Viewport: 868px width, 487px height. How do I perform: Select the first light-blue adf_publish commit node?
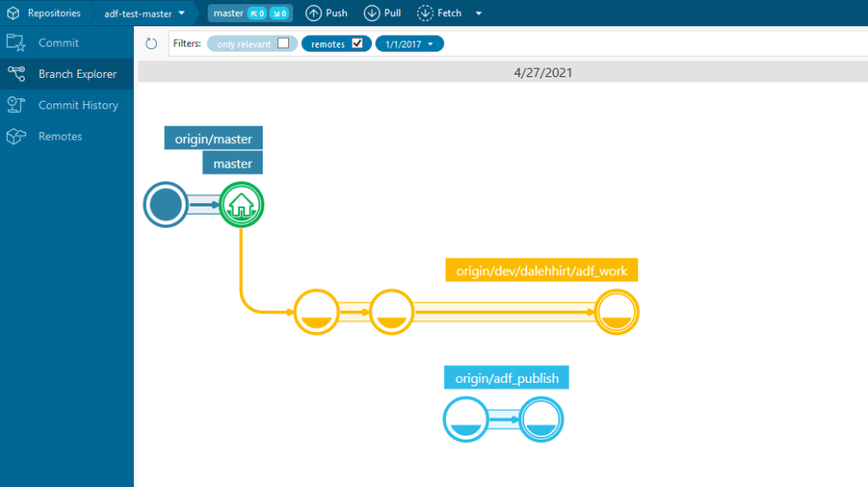coord(465,420)
